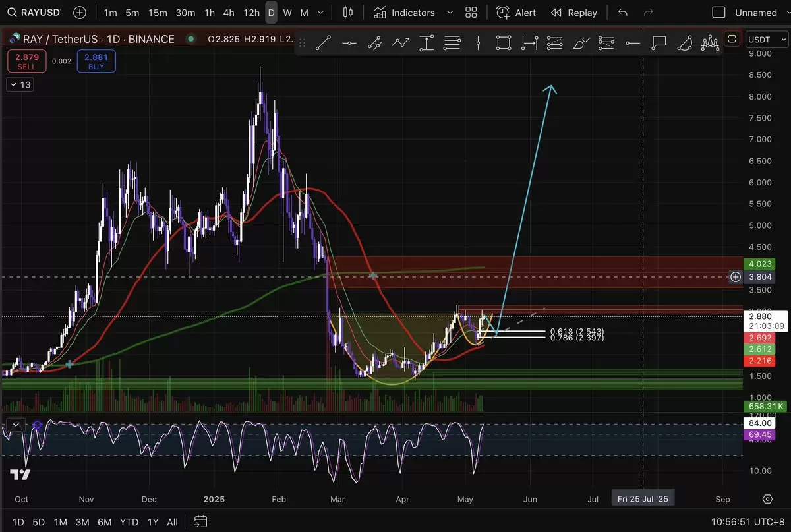Select the 4h timeframe
Image resolution: width=791 pixels, height=532 pixels.
pyautogui.click(x=229, y=13)
